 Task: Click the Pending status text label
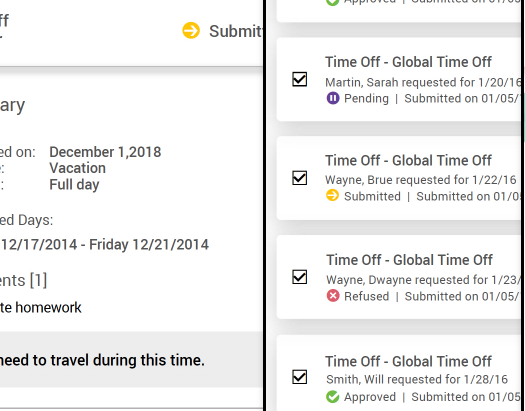[366, 98]
